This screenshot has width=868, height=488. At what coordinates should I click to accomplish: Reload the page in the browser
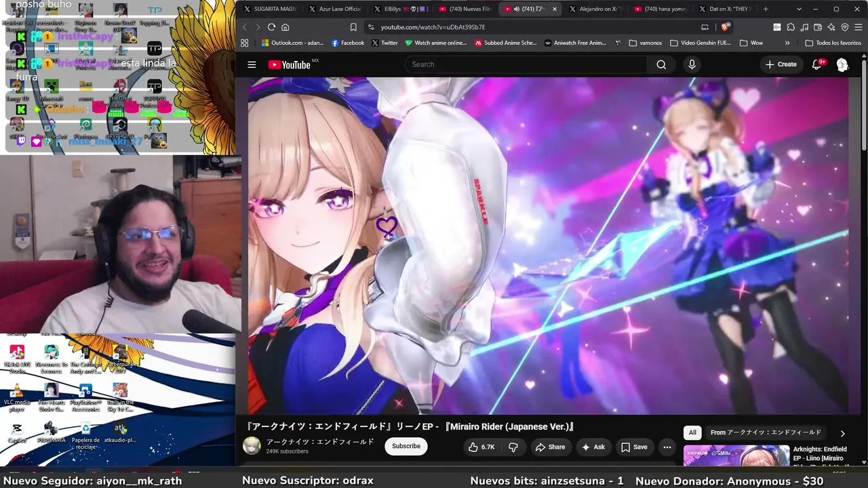(x=271, y=27)
